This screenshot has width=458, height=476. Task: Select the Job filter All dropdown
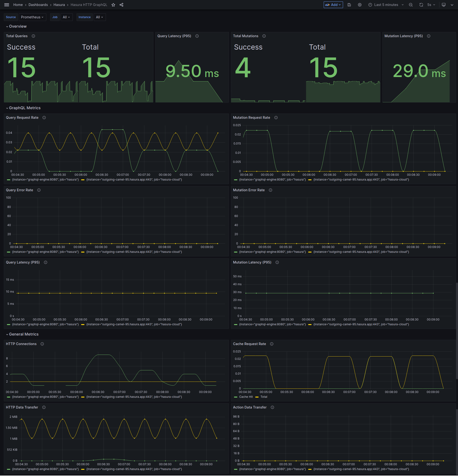(66, 17)
